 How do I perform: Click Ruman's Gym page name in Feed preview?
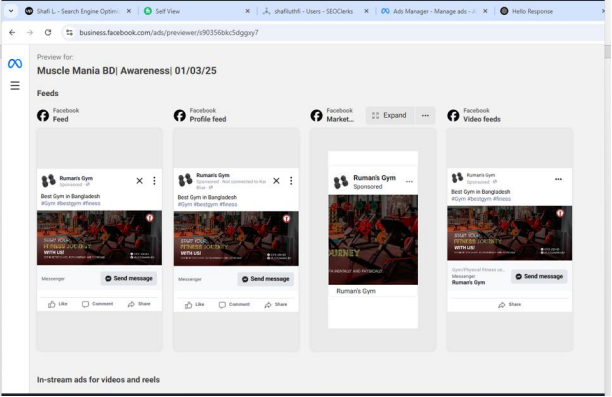coord(76,178)
